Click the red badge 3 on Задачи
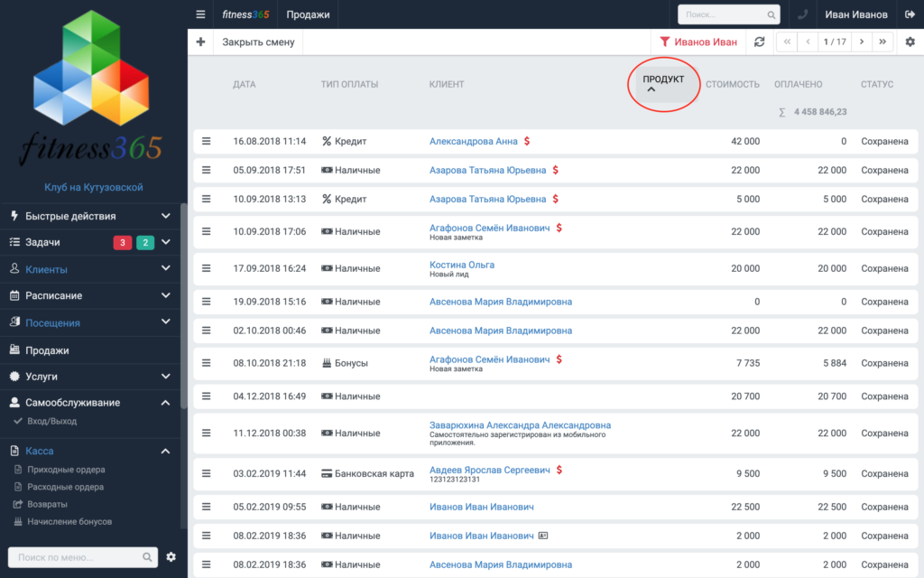Image resolution: width=924 pixels, height=578 pixels. tap(122, 242)
